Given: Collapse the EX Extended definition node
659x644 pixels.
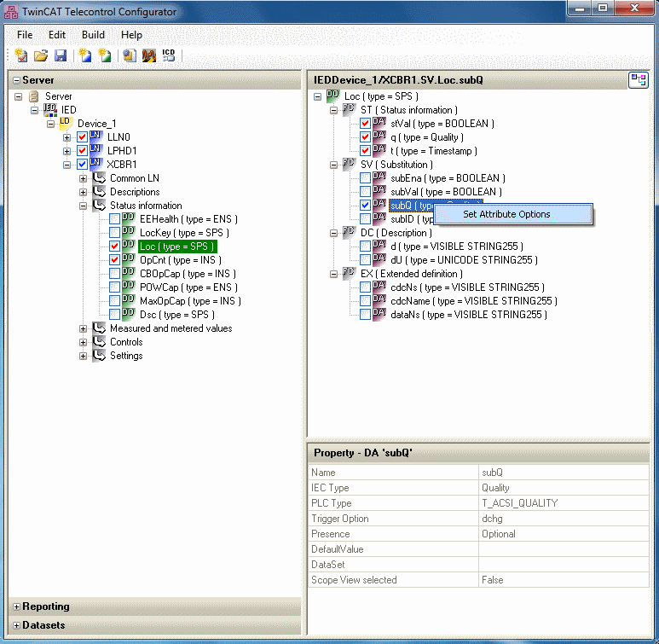Looking at the screenshot, I should coord(333,275).
